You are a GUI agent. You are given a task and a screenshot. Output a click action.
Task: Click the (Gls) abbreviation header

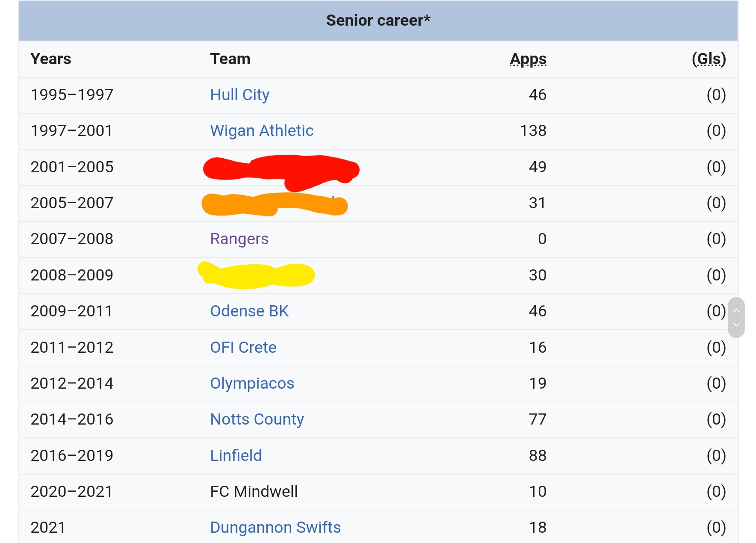709,59
